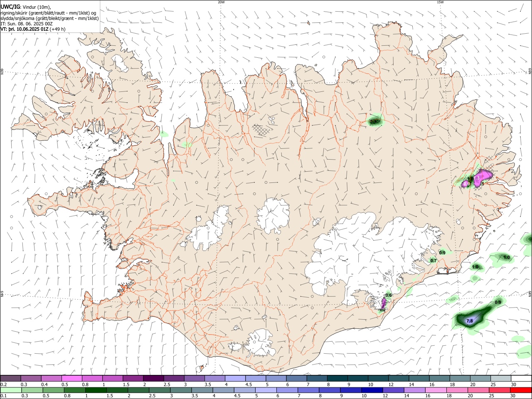Select the light green 0.3 legend swatch
The height and width of the screenshot is (399, 532).
[x=32, y=390]
